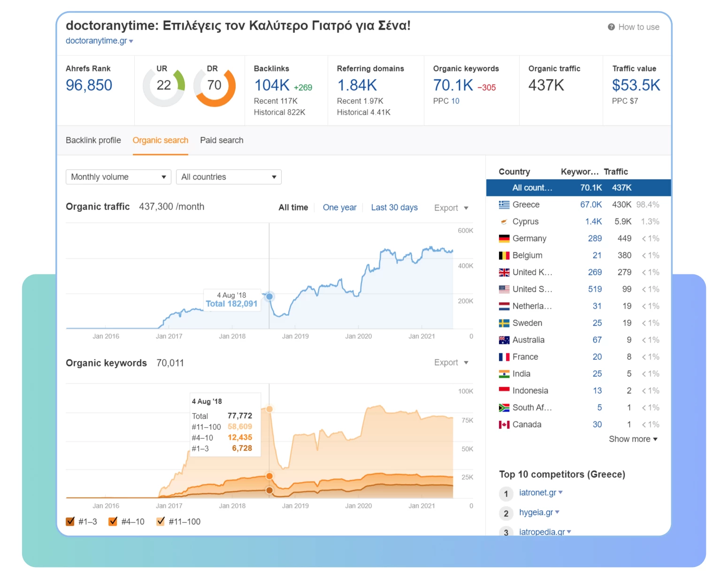This screenshot has height=575, width=728.
Task: Click the United Kingdom flag icon
Action: (504, 272)
